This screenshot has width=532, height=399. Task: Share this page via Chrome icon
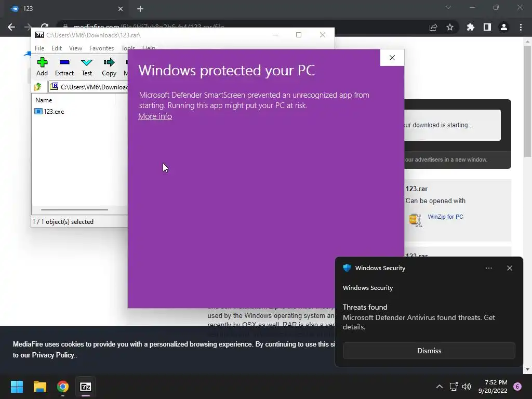(433, 27)
